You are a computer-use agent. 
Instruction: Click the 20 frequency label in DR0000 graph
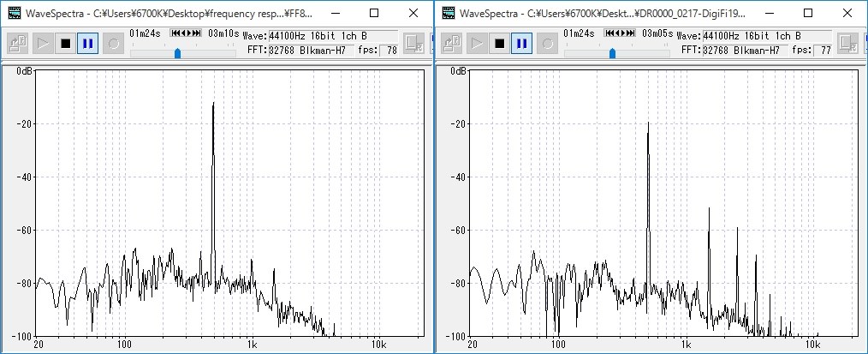[x=473, y=344]
